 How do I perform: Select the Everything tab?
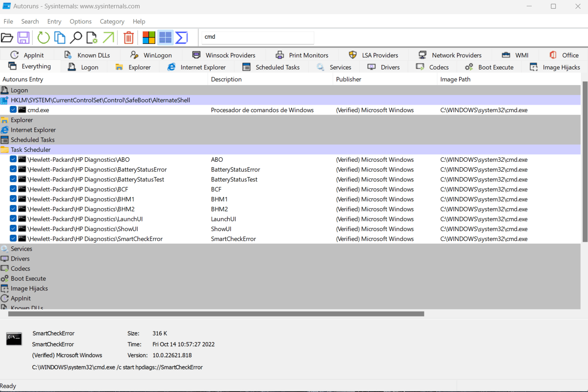pyautogui.click(x=30, y=66)
